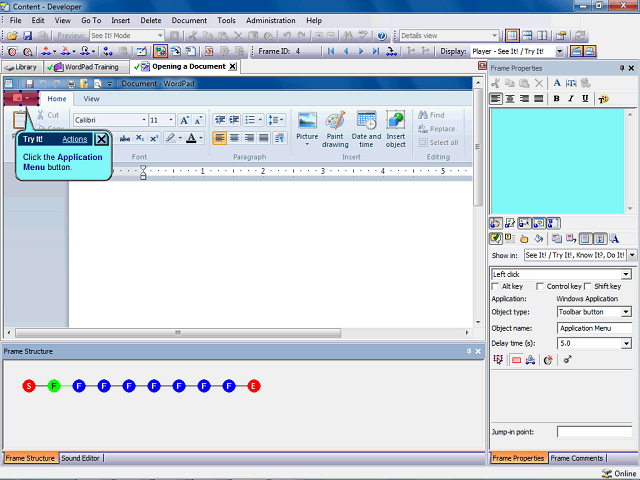The width and height of the screenshot is (640, 480).
Task: Close the Try It! bubble
Action: coord(101,140)
